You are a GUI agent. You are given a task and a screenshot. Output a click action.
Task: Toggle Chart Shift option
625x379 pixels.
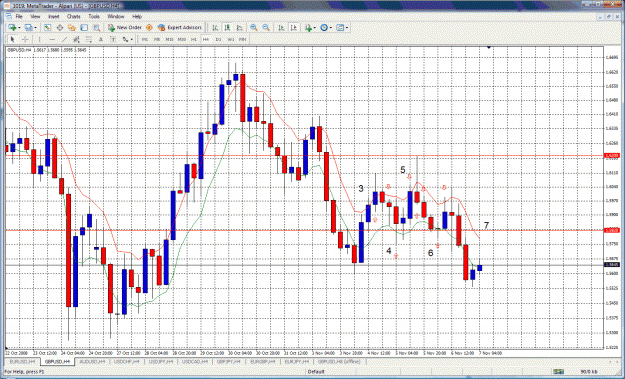point(294,27)
